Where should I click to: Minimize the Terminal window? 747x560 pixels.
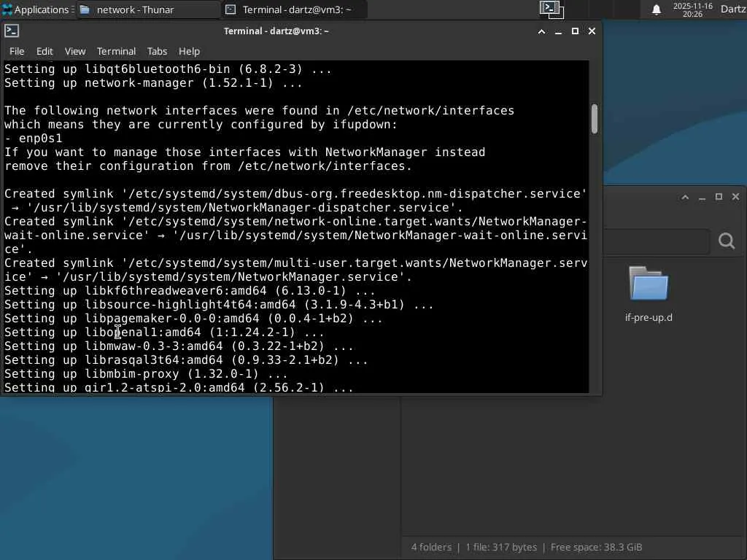pos(558,31)
